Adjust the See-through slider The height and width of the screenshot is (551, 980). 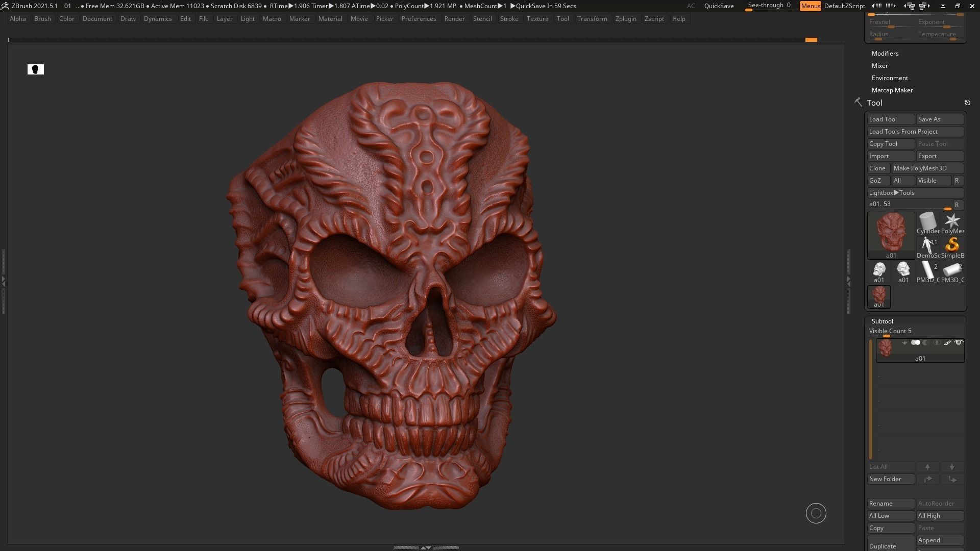click(x=769, y=6)
